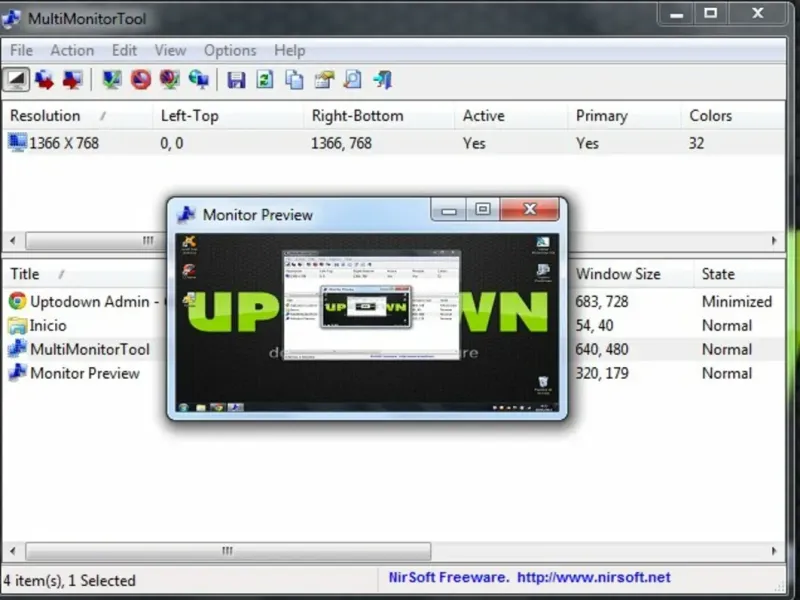Click the 320, 179 window size cell

602,373
